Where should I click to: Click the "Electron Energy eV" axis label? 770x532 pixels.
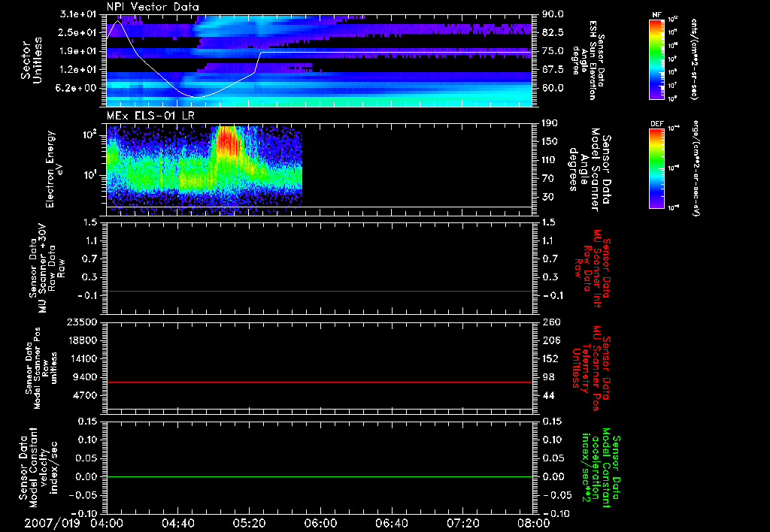point(54,169)
